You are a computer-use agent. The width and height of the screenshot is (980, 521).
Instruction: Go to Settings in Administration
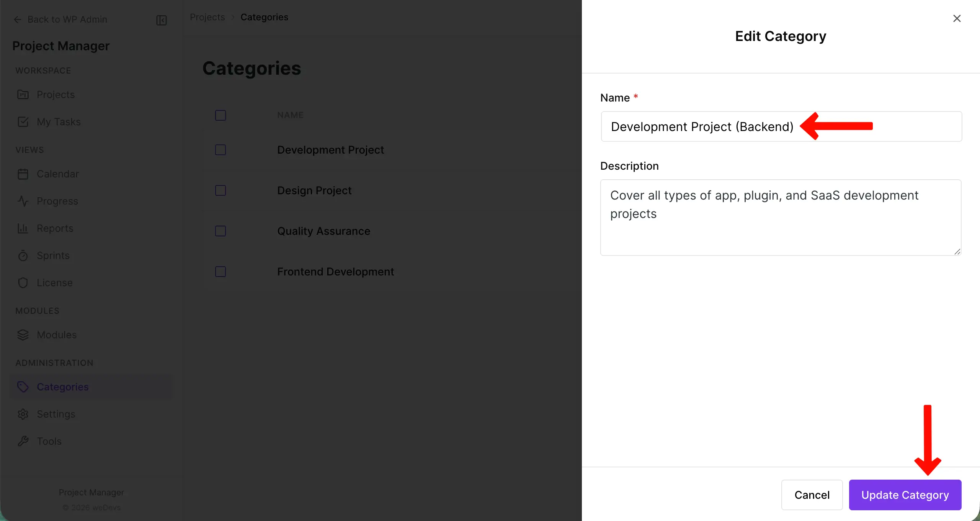[56, 414]
